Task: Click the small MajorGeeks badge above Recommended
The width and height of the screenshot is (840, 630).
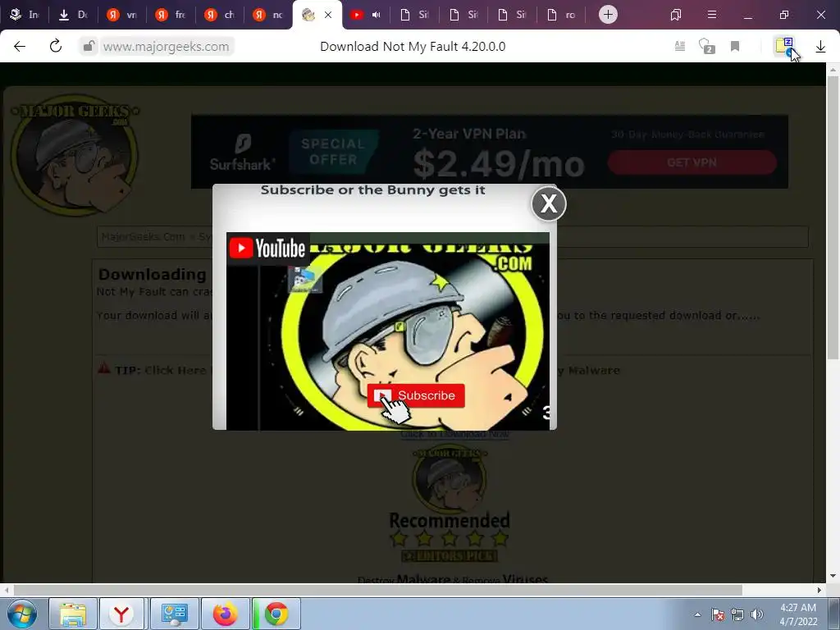Action: click(x=449, y=478)
